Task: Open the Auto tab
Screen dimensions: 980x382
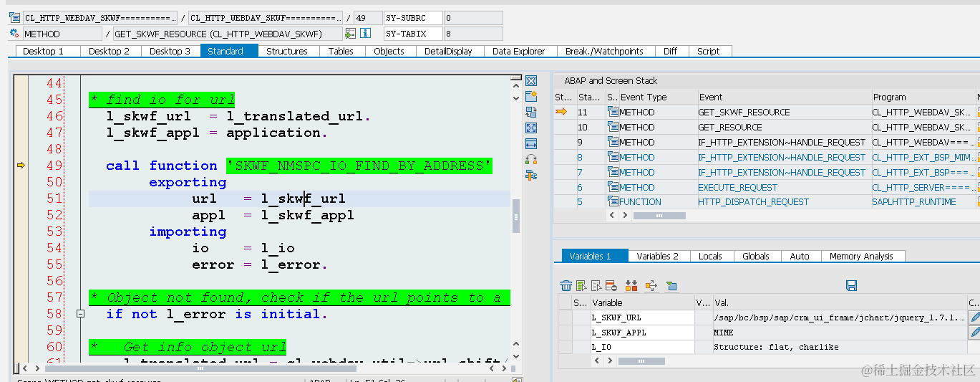Action: (x=800, y=256)
